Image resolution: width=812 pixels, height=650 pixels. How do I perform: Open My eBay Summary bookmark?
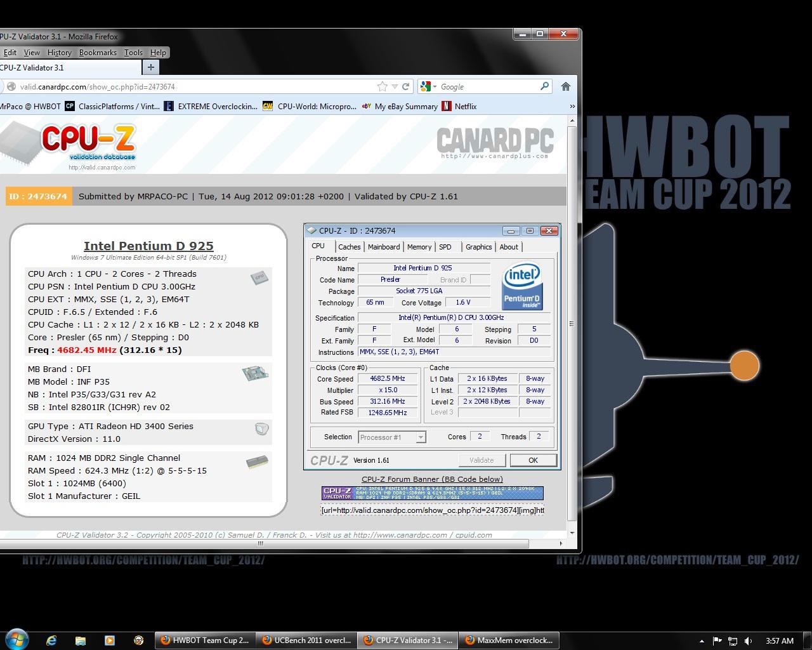(400, 106)
